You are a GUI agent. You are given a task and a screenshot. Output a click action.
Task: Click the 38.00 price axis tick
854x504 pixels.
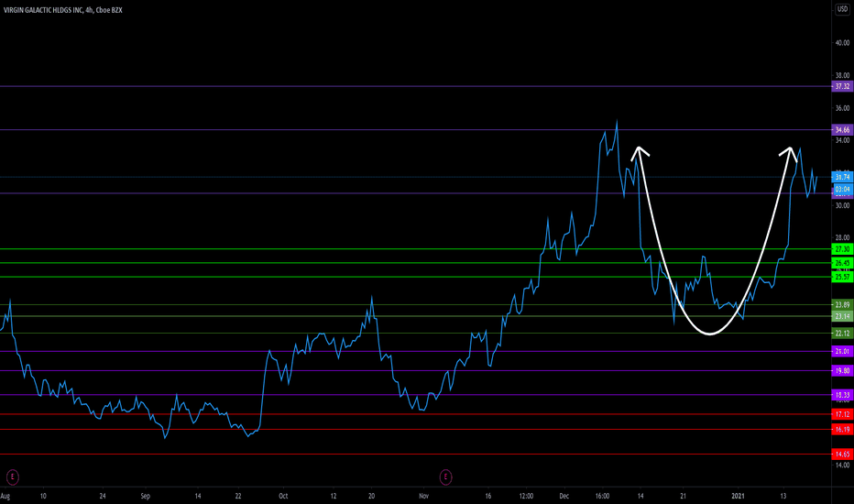(x=842, y=75)
